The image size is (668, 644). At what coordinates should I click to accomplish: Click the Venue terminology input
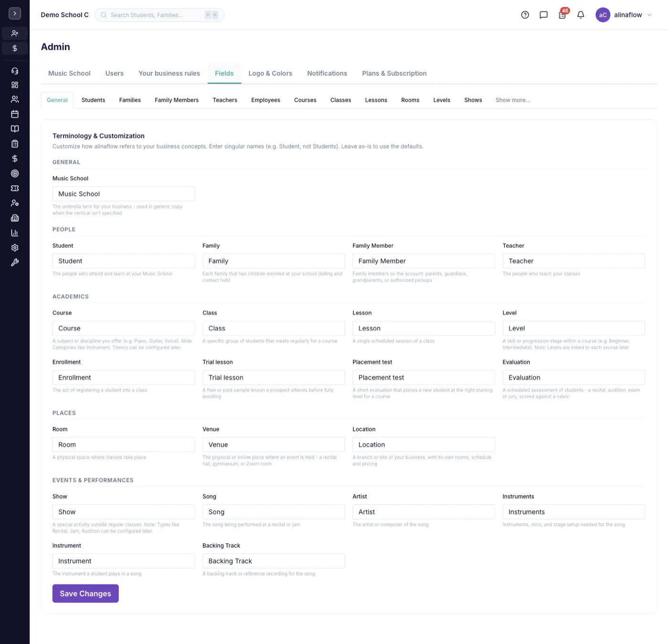[x=274, y=445]
